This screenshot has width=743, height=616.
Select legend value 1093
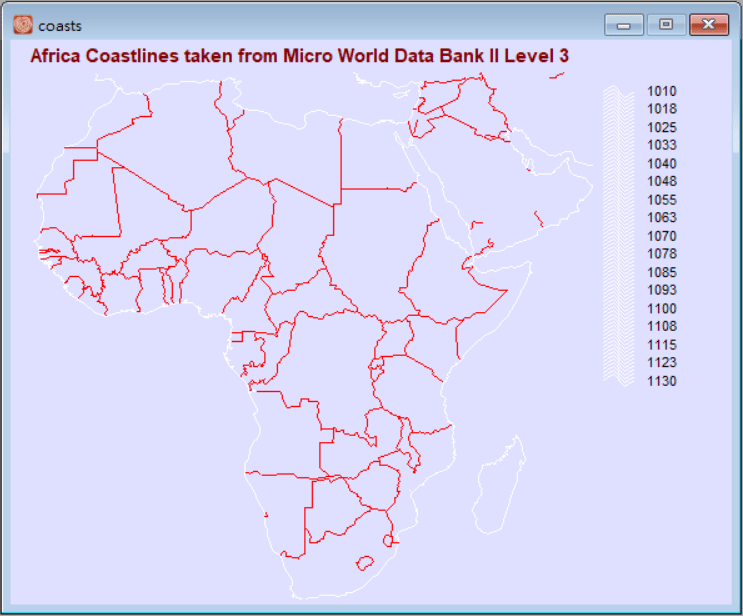pyautogui.click(x=662, y=290)
